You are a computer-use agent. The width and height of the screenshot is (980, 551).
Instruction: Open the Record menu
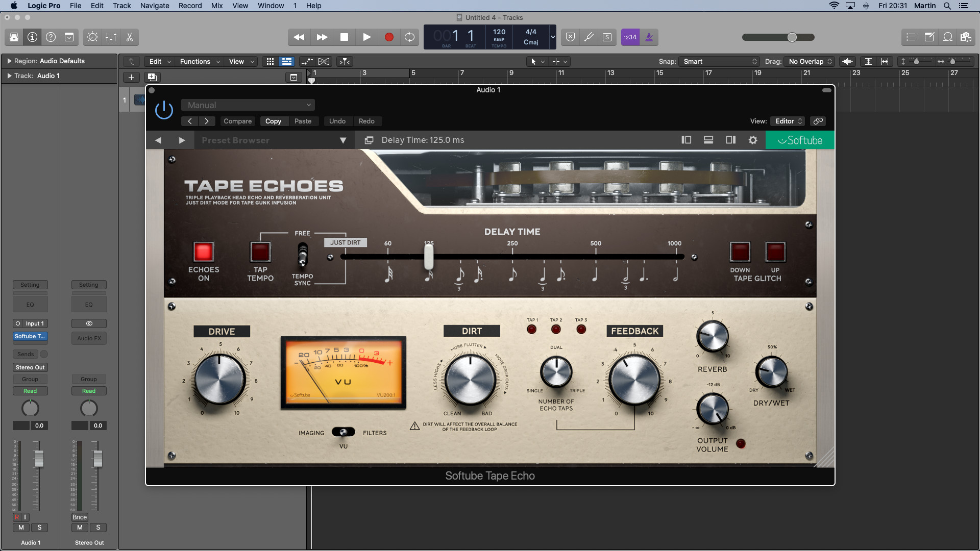pos(190,6)
